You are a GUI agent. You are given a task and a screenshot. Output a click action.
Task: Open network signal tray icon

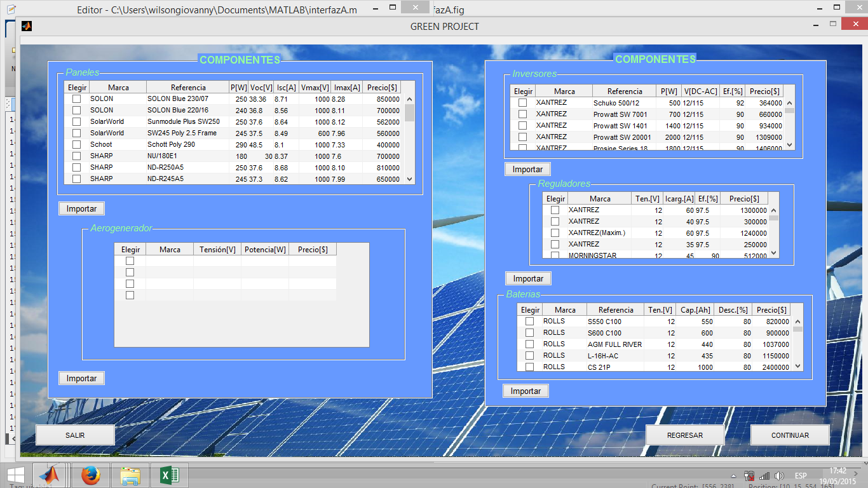pos(764,476)
